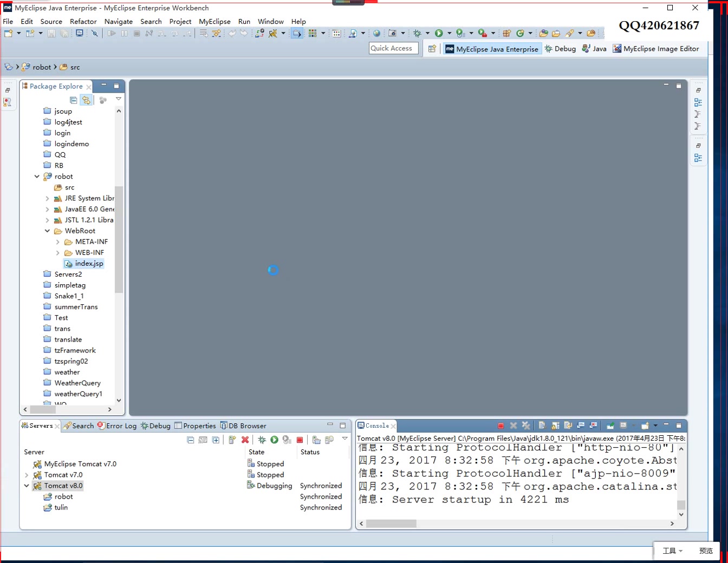Click the Remove Launch icon in Console
728x563 pixels.
[x=513, y=425]
